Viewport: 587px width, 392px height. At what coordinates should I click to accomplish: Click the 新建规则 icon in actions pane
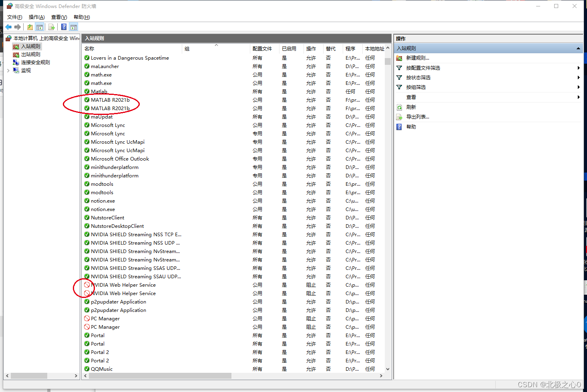pos(399,58)
